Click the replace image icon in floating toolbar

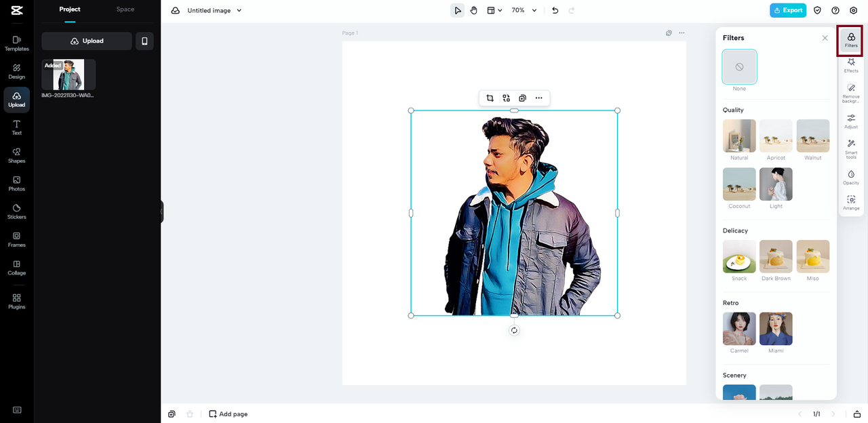tap(507, 98)
